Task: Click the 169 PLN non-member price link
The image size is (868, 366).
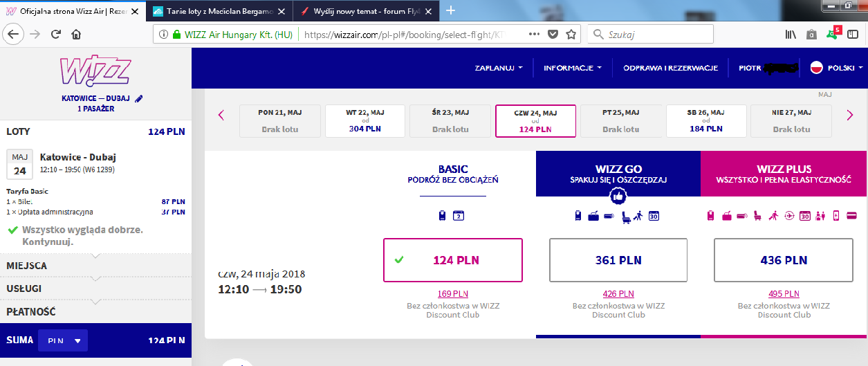Action: click(453, 293)
